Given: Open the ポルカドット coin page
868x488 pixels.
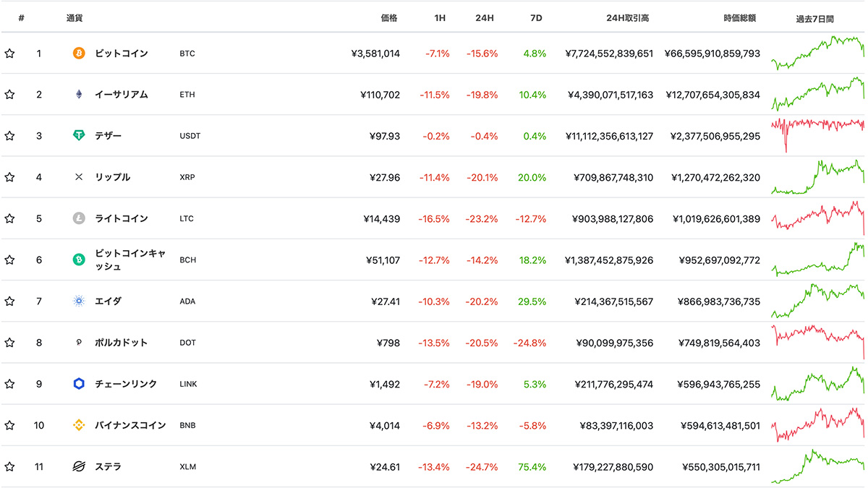Looking at the screenshot, I should coord(122,343).
